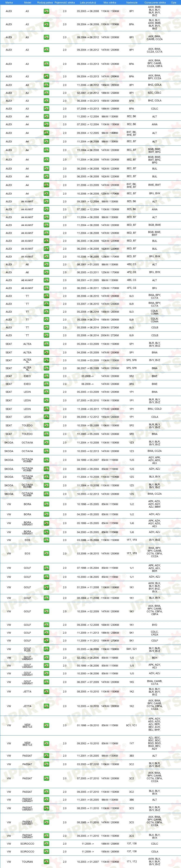
Task: Click fuel icon in VW GOLF 169kW BYD row
Action: point(46,625)
